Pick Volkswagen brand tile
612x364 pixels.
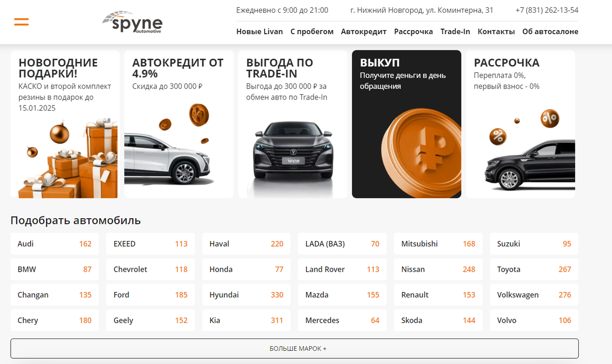(534, 295)
